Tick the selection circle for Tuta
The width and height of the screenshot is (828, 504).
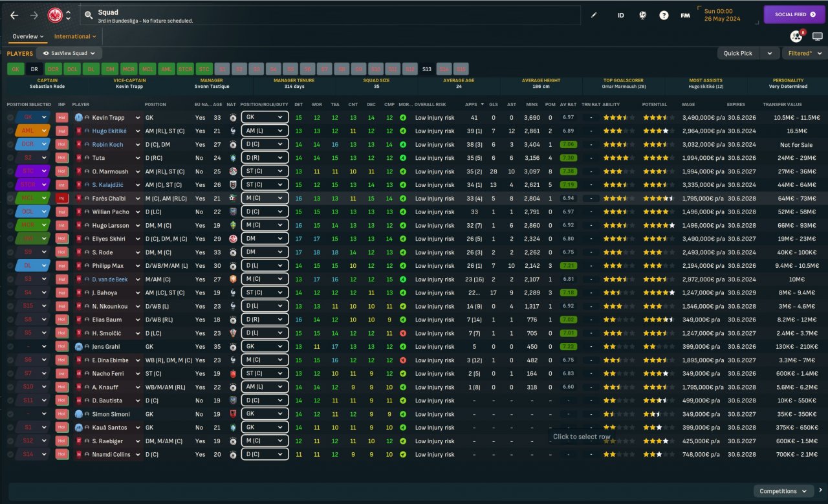pos(10,158)
